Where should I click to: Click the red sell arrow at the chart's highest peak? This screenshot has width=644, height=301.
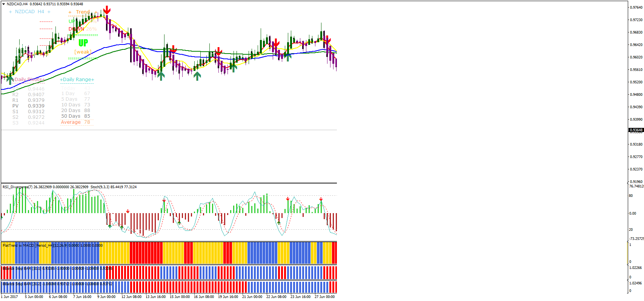(107, 10)
